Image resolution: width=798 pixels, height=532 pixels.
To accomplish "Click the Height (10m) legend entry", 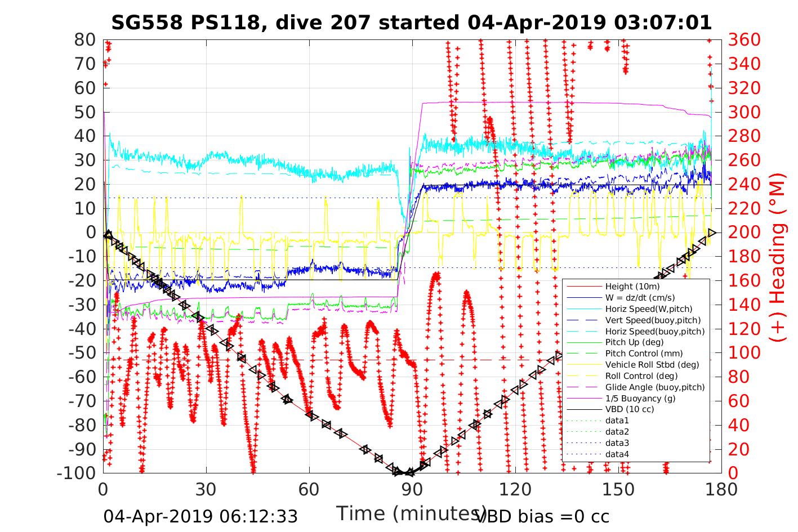I will pos(628,287).
